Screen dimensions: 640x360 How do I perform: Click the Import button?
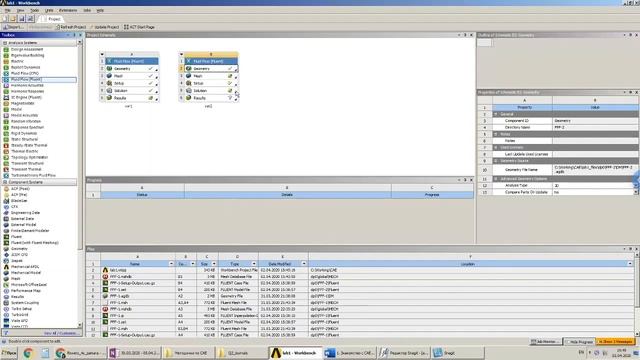[x=13, y=27]
